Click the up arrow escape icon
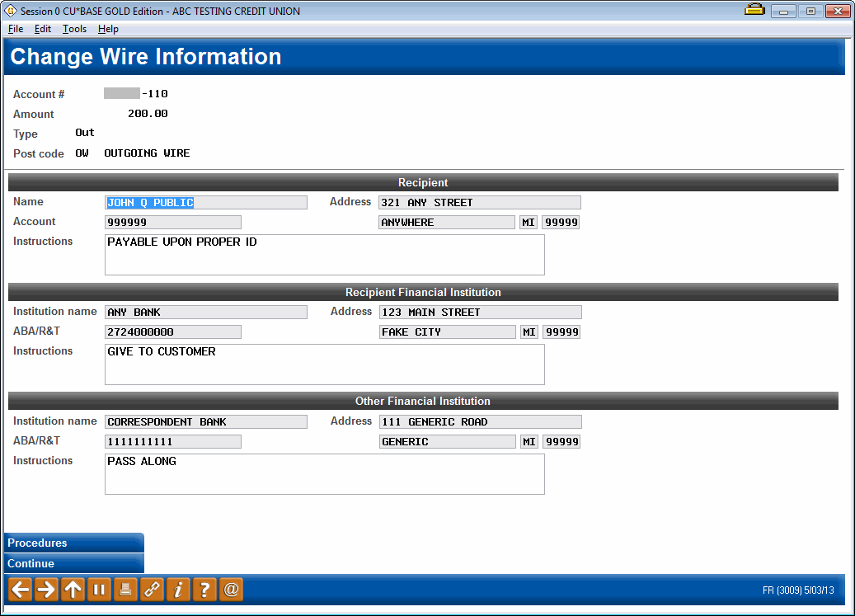Viewport: 855px width, 616px height. (72, 590)
